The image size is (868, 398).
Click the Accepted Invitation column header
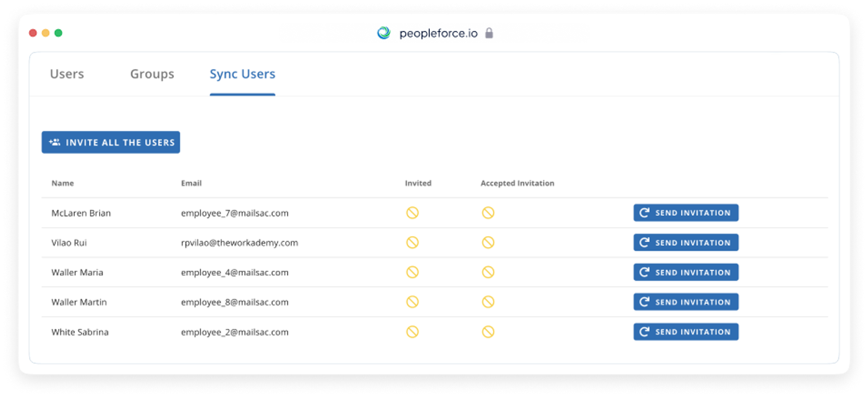[517, 183]
